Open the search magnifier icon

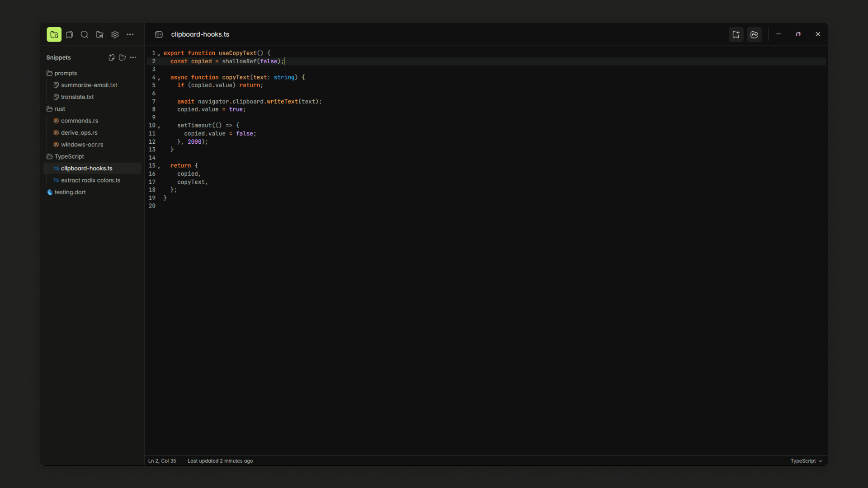[84, 34]
